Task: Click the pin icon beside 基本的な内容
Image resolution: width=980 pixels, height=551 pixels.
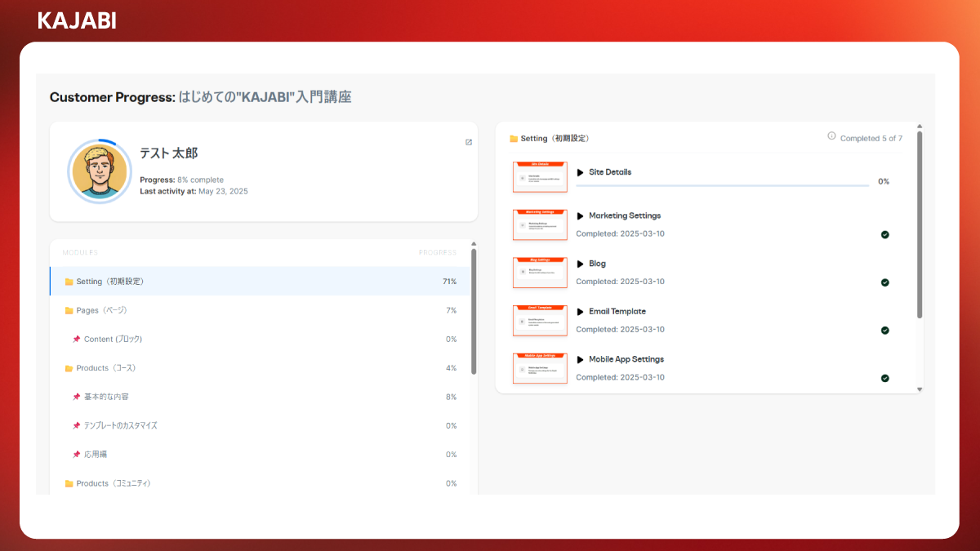Action: 77,397
